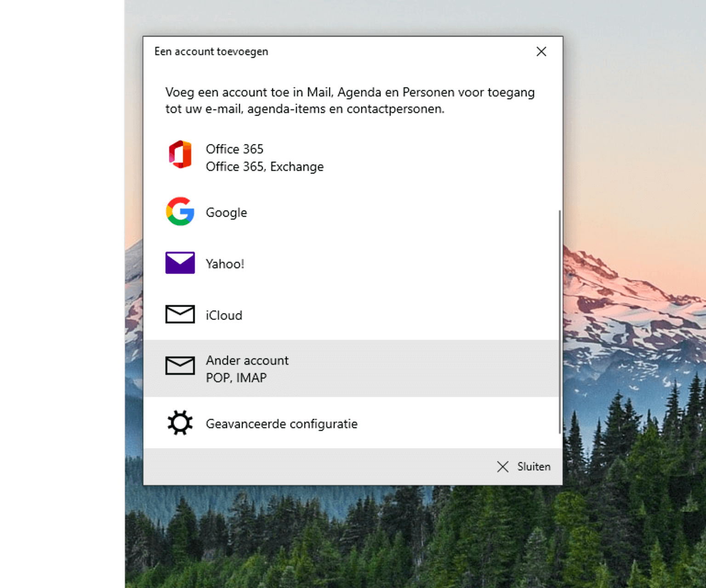Click the gear icon for Geavanceerde configuratie
This screenshot has height=588, width=706.
click(x=180, y=423)
